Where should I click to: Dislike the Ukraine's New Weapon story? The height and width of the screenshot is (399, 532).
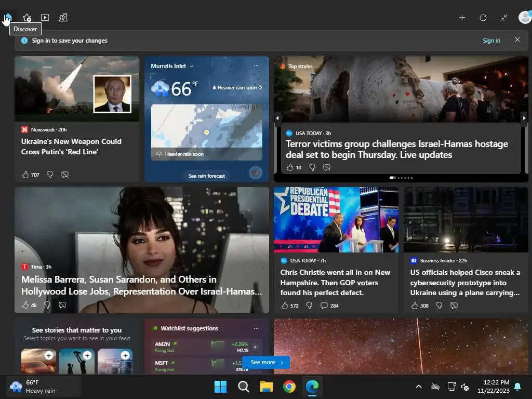click(x=50, y=175)
